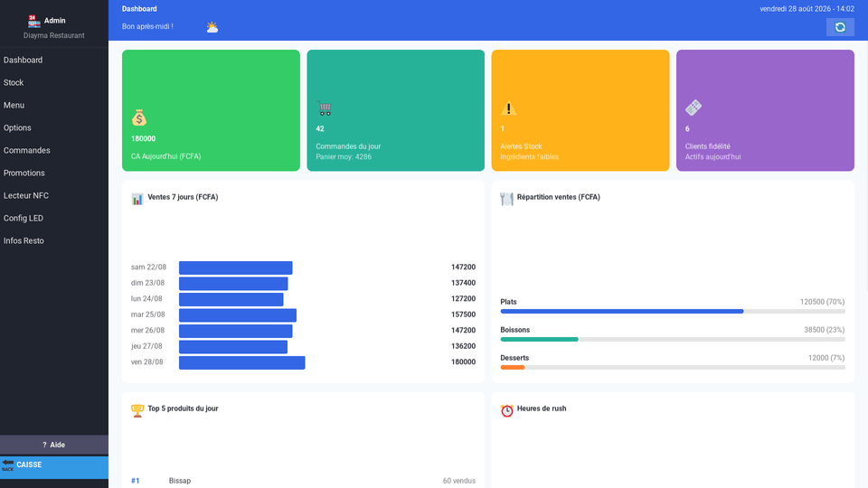The image size is (868, 488).
Task: Click the 127200 sales value
Action: coord(463,299)
